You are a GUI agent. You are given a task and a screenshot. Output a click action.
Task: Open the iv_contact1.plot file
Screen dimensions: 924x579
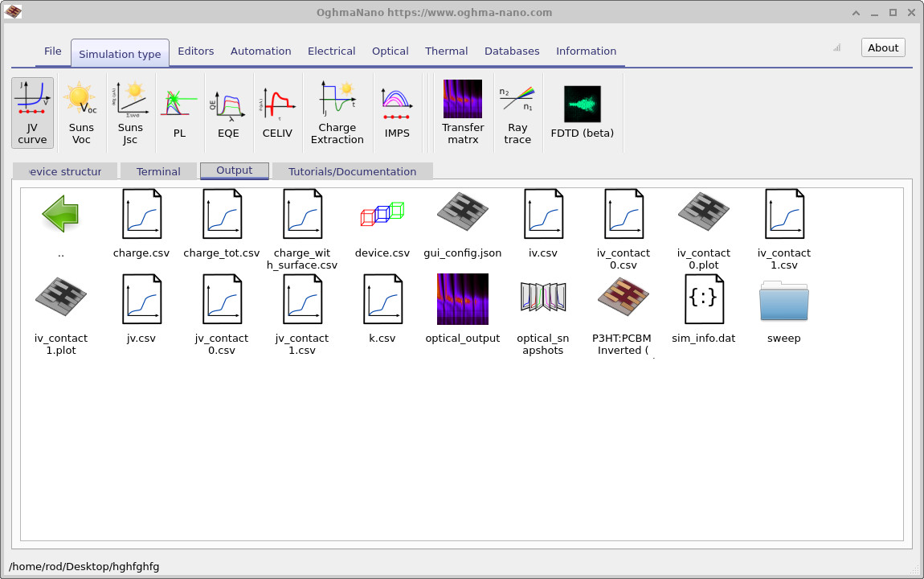61,315
